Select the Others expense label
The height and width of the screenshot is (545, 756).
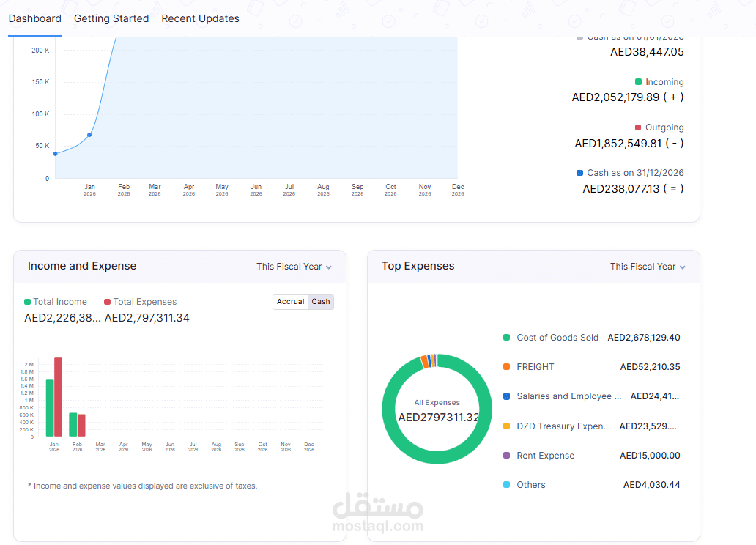click(531, 485)
